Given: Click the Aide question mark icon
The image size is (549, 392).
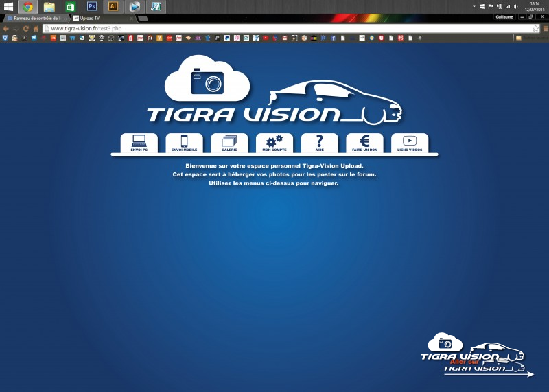Looking at the screenshot, I should click(319, 143).
